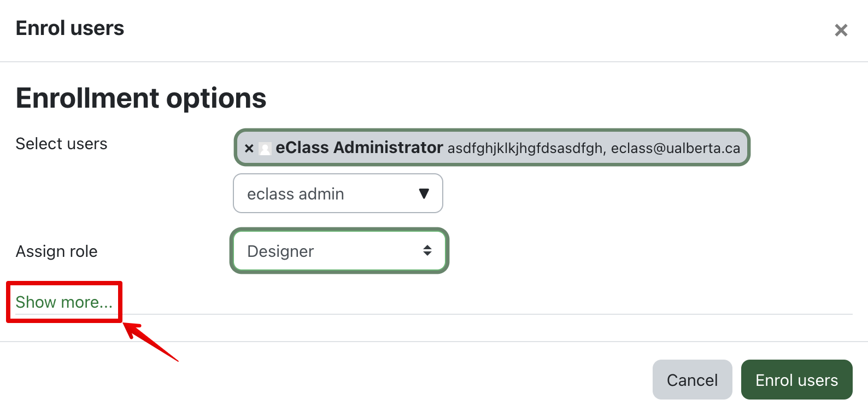Click the green Enrol users button
This screenshot has width=868, height=411.
pyautogui.click(x=796, y=380)
